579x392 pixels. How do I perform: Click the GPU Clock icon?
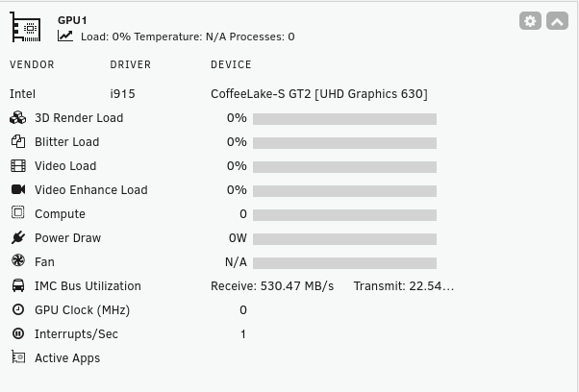18,309
